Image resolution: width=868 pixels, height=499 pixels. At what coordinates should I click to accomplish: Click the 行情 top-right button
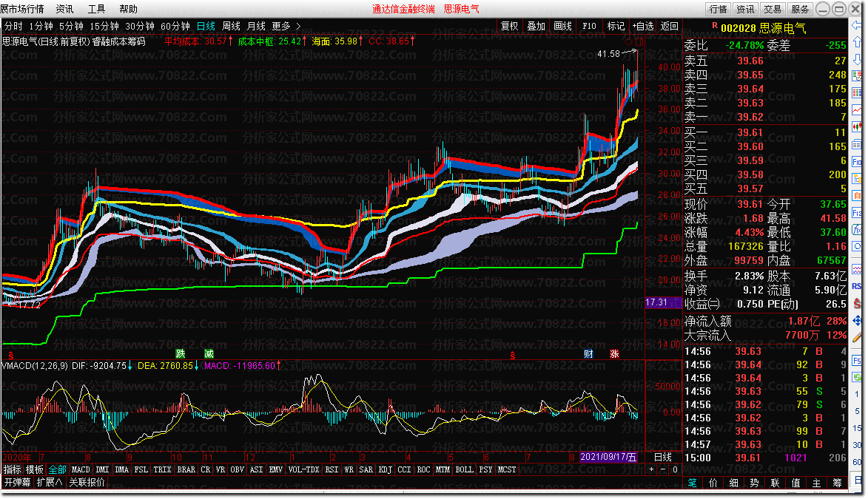719,9
